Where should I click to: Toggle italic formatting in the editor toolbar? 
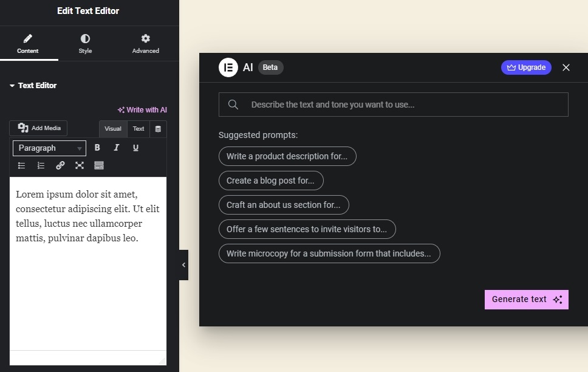click(x=117, y=148)
